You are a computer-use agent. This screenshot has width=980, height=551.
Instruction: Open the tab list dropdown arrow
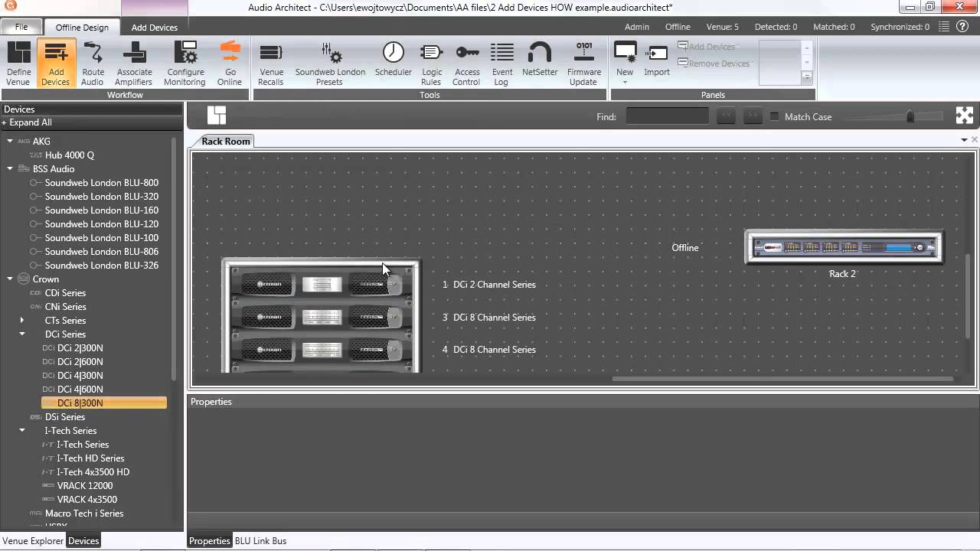coord(964,140)
